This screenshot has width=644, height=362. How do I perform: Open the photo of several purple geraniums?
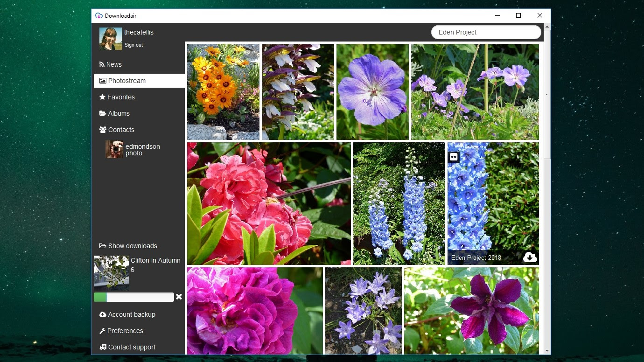[x=475, y=92]
